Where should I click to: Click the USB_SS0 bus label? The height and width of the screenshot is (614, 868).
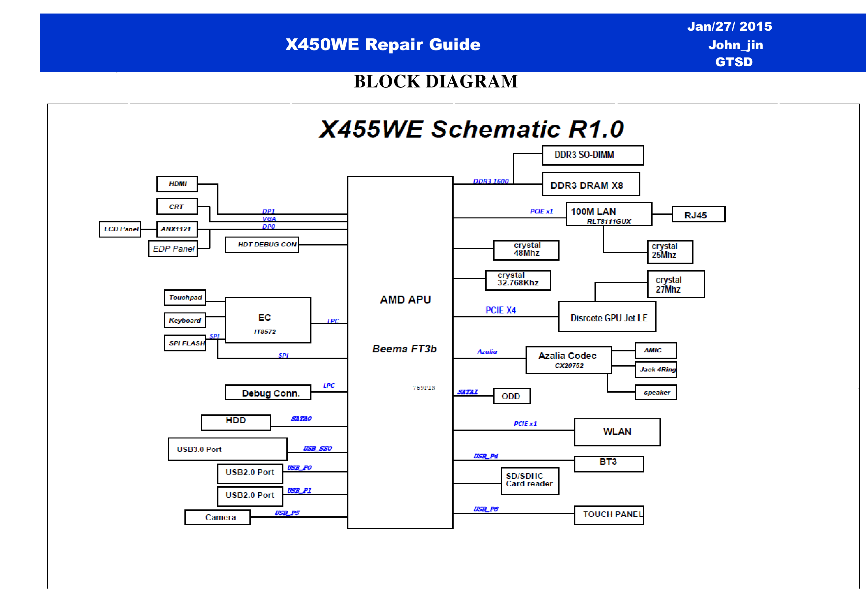click(318, 448)
